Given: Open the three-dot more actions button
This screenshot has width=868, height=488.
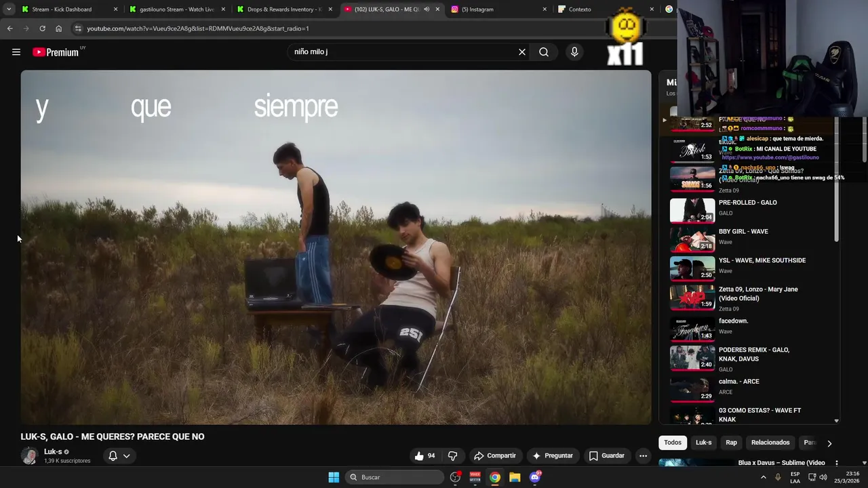Looking at the screenshot, I should 643,455.
